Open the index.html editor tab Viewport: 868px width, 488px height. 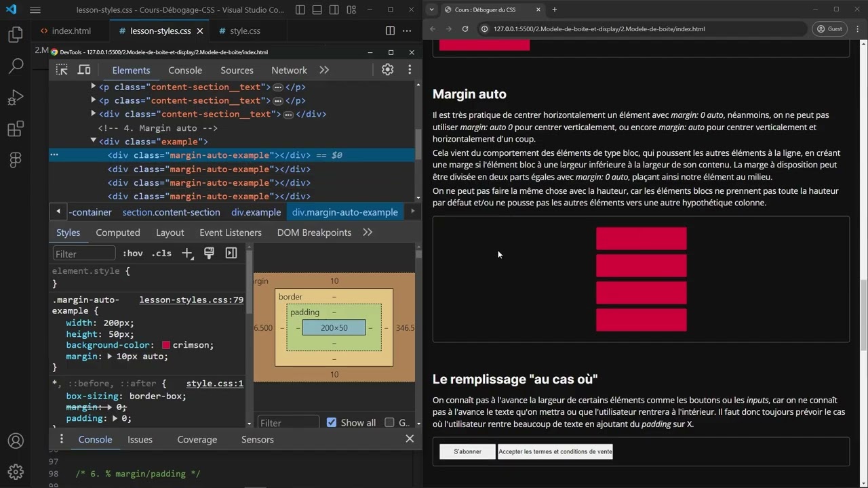pyautogui.click(x=71, y=31)
